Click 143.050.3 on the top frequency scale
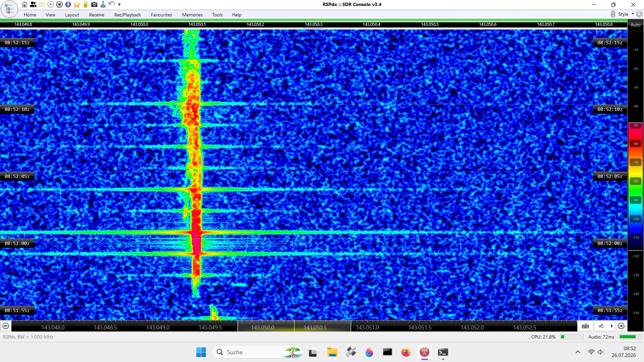Image resolution: width=644 pixels, height=362 pixels. point(314,24)
